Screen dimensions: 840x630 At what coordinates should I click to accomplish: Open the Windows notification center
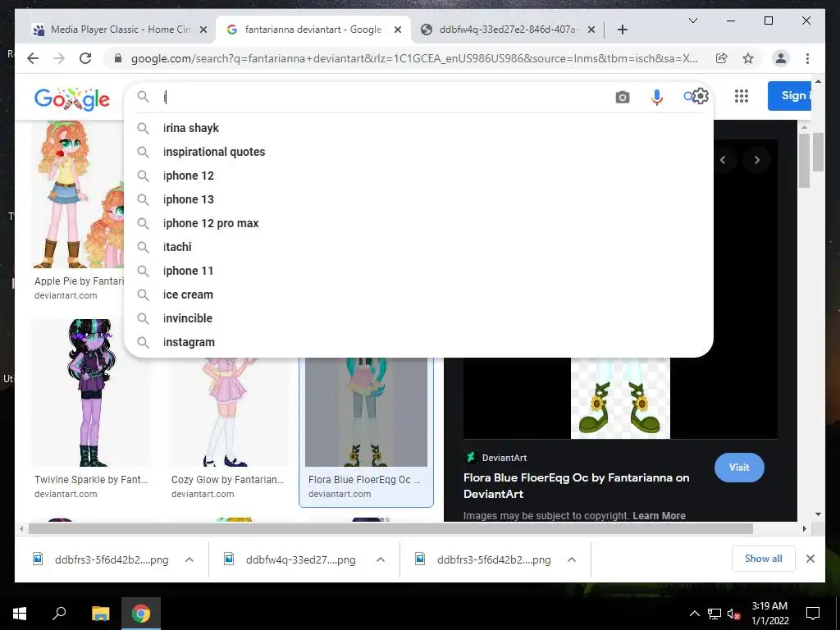(x=813, y=614)
